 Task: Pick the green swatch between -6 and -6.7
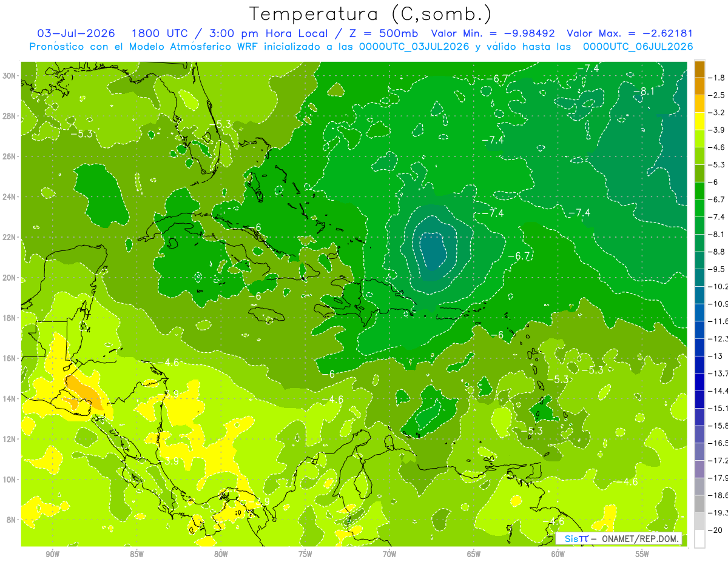point(699,190)
